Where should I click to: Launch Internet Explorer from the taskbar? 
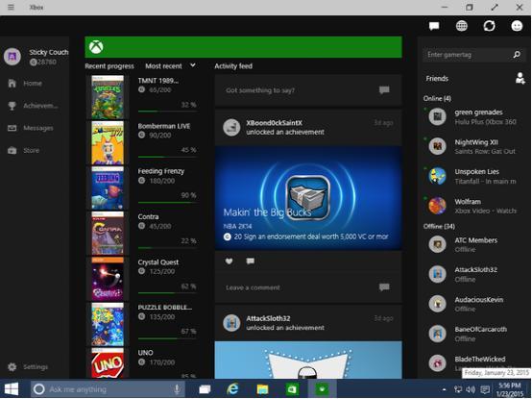pos(232,388)
